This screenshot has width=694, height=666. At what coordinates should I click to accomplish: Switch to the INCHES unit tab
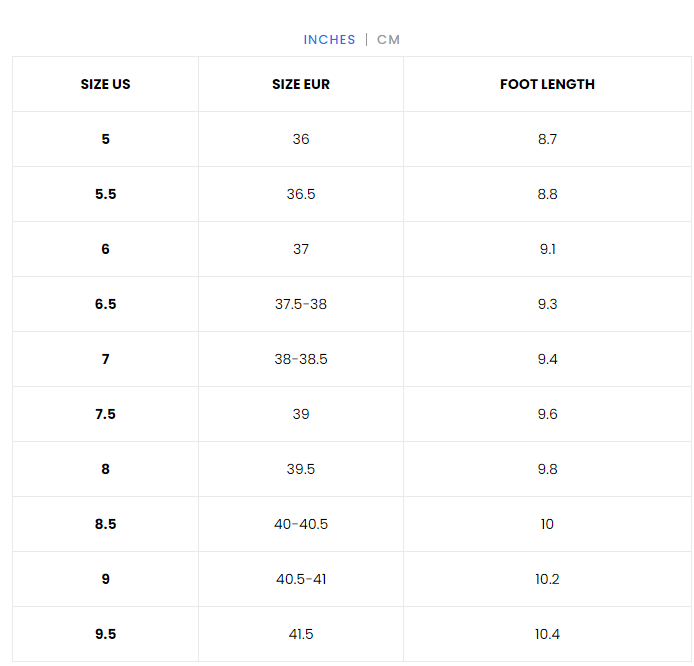coord(329,40)
